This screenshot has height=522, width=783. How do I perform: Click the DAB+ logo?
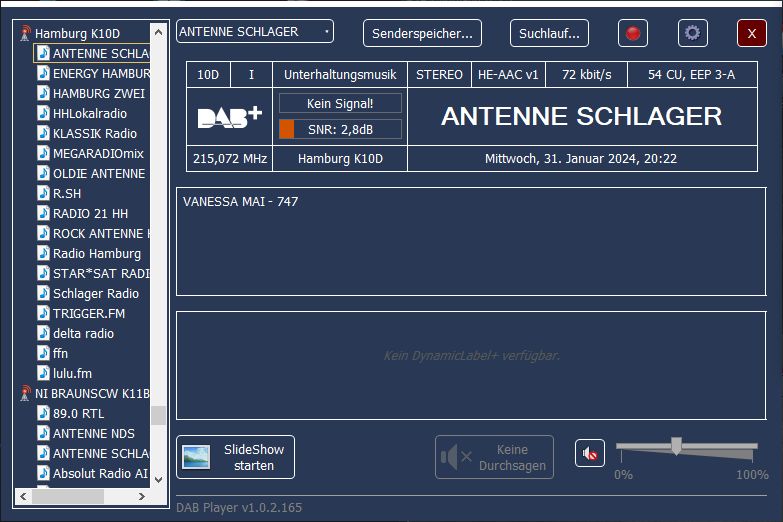coord(229,117)
